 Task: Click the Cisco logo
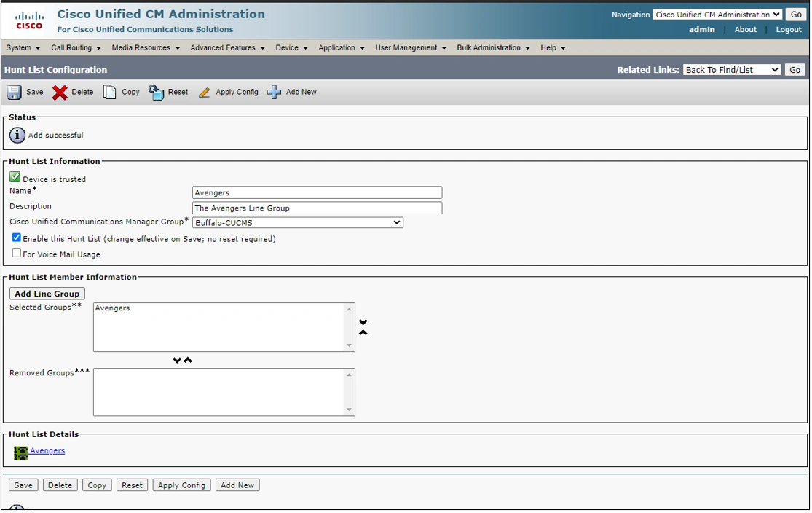tap(30, 20)
